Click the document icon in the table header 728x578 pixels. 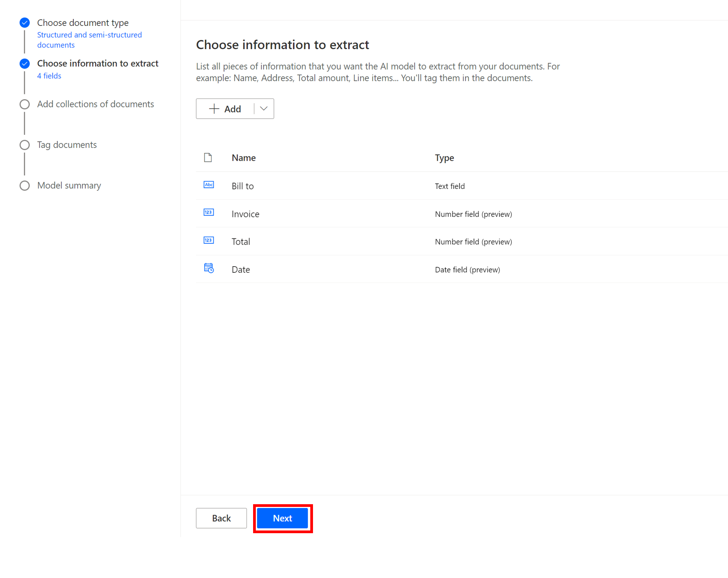click(208, 157)
